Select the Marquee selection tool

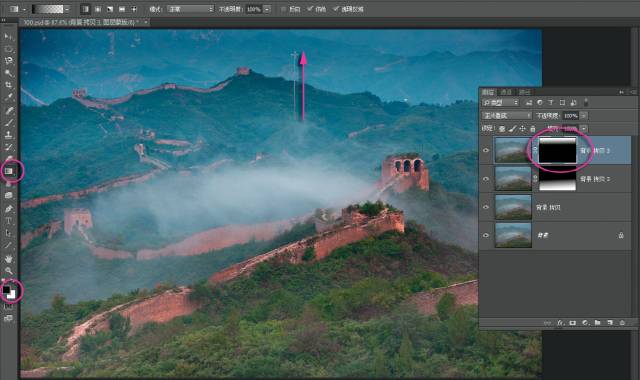tap(8, 49)
